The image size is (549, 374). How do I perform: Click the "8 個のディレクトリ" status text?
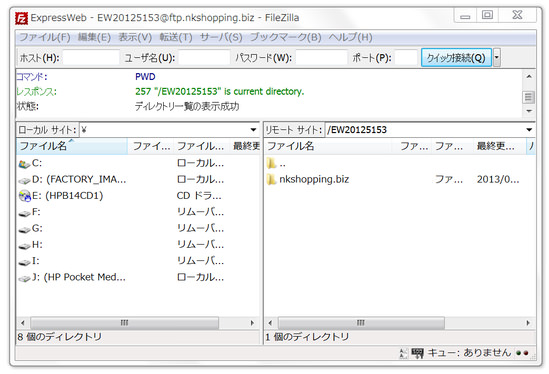[x=60, y=337]
